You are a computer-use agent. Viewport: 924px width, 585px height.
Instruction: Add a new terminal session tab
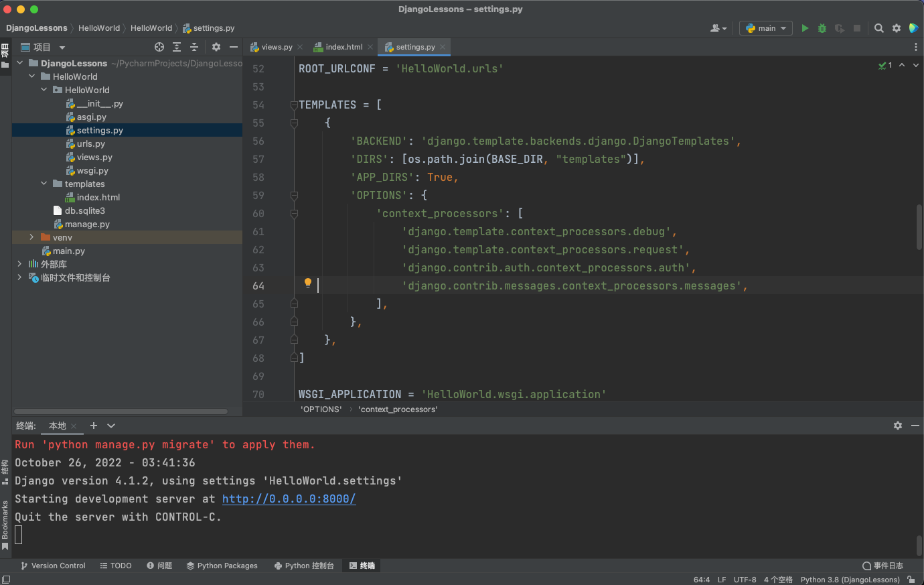[x=94, y=426]
